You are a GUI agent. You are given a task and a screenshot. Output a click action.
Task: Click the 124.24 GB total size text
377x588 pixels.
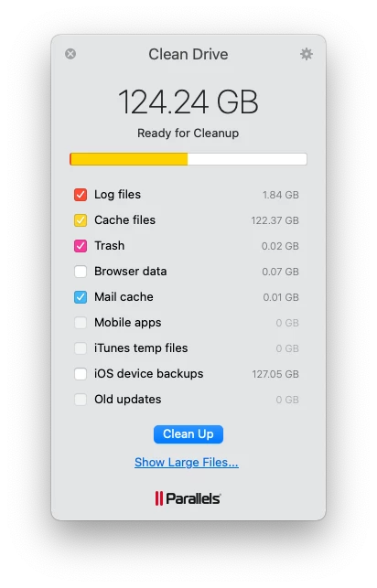188,102
